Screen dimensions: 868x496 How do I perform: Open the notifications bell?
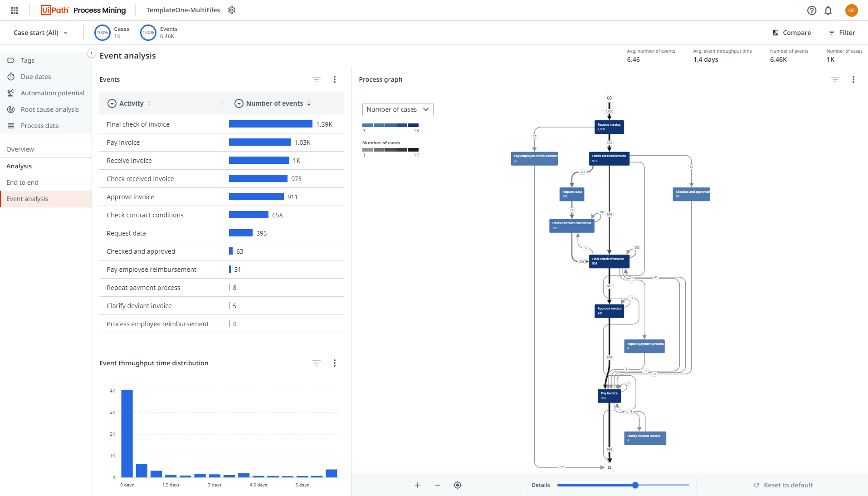[828, 10]
